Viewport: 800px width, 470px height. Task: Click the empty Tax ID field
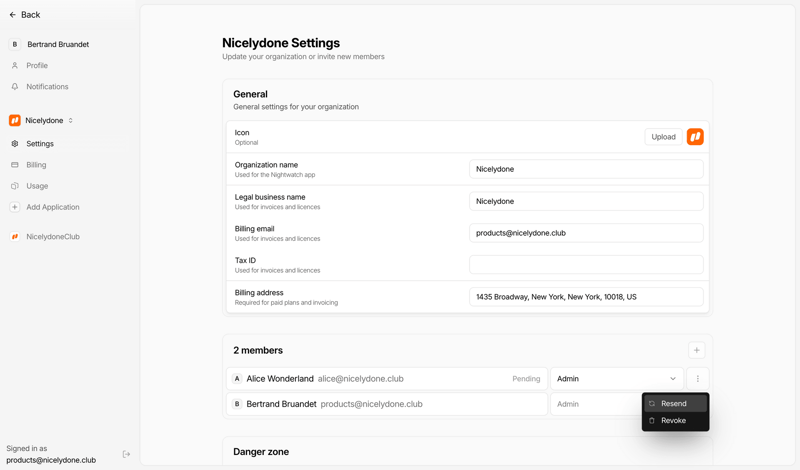pyautogui.click(x=586, y=264)
